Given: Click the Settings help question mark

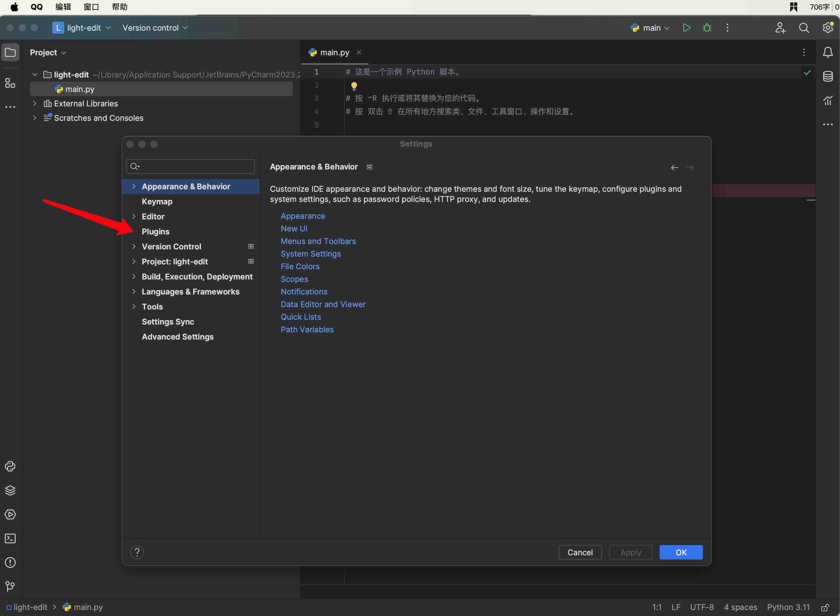Looking at the screenshot, I should [137, 552].
